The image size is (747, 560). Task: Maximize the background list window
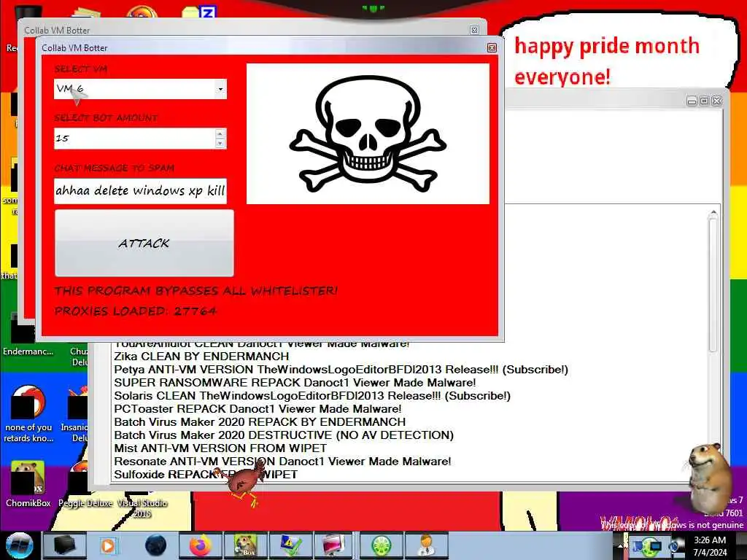click(704, 101)
